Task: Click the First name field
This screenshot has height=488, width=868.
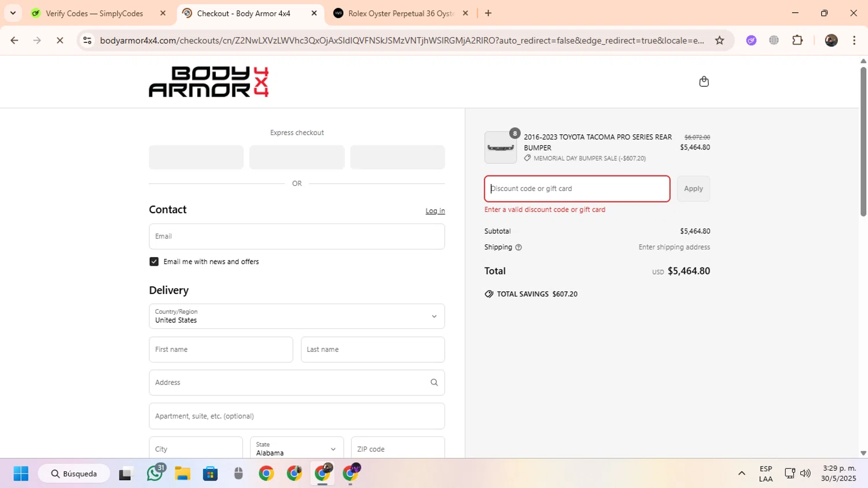Action: [x=221, y=350]
